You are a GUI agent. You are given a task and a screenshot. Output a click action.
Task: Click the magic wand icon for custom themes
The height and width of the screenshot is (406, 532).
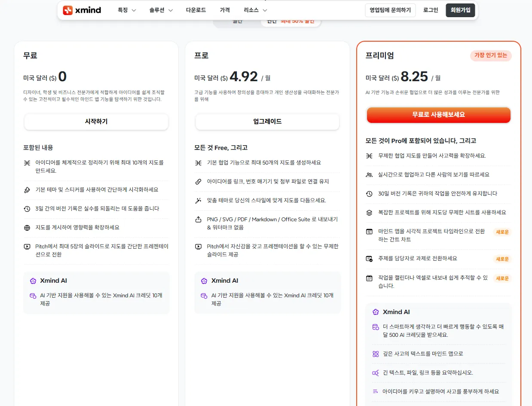tap(198, 200)
